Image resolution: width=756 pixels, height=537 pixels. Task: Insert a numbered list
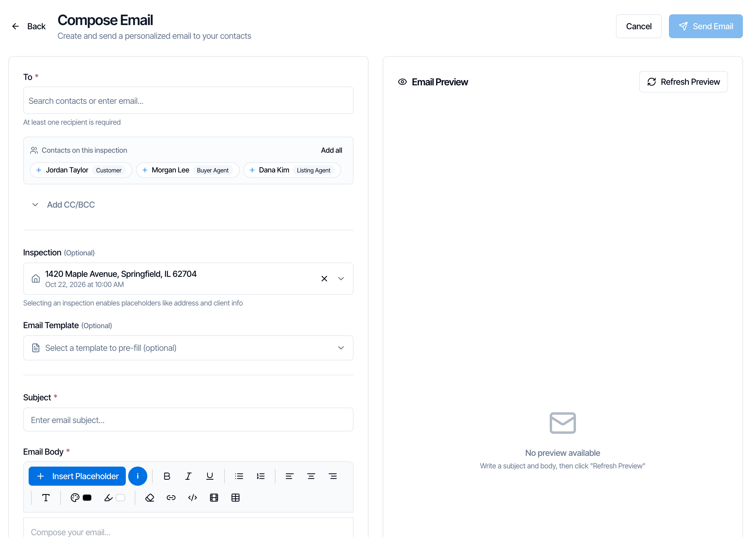point(261,476)
